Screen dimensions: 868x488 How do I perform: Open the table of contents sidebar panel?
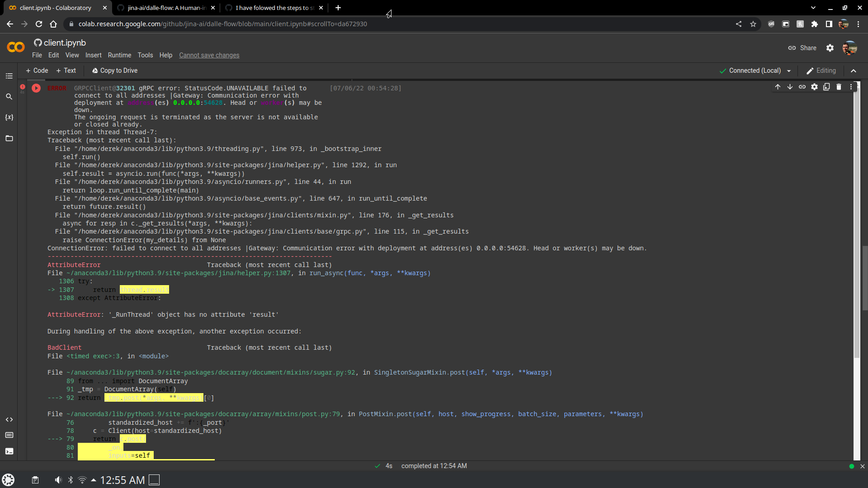9,76
